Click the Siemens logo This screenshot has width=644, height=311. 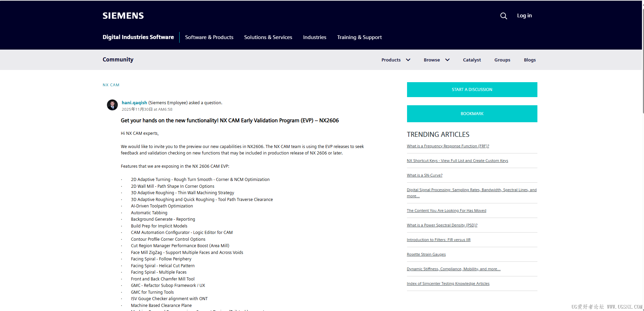coord(123,16)
